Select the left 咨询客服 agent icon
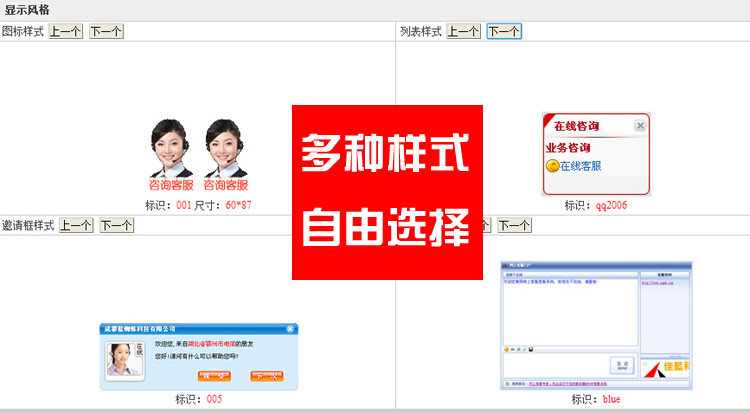750x413 pixels. point(171,155)
